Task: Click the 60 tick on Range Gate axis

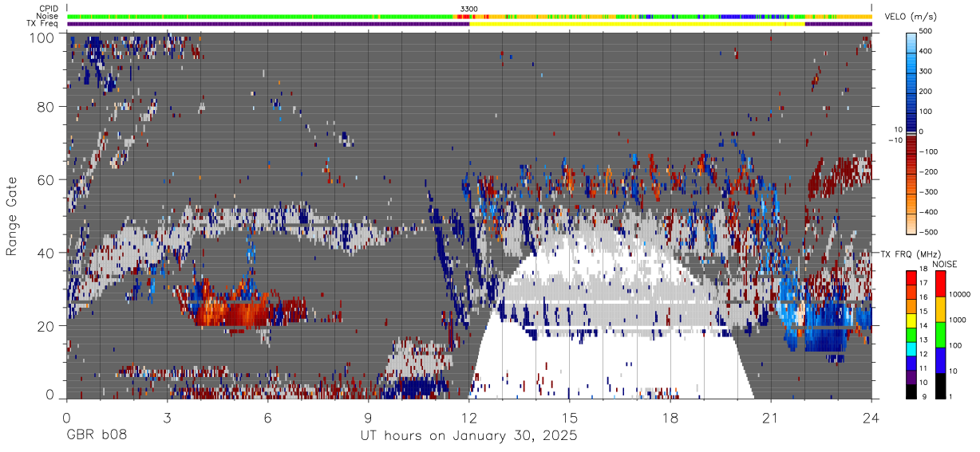Action: 47,180
